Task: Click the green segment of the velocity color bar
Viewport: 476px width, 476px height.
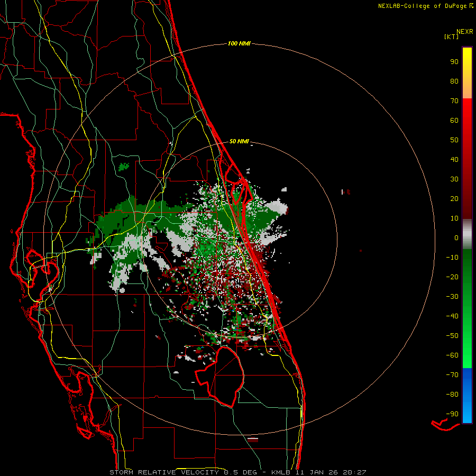Action: click(x=467, y=308)
